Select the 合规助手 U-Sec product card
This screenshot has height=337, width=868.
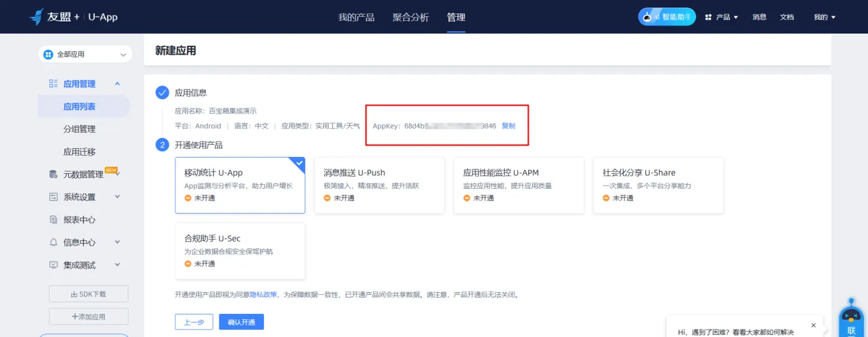point(240,251)
